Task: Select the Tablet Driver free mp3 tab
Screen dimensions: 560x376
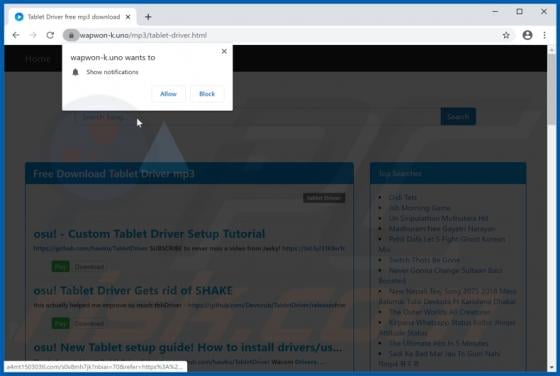Action: (72, 17)
